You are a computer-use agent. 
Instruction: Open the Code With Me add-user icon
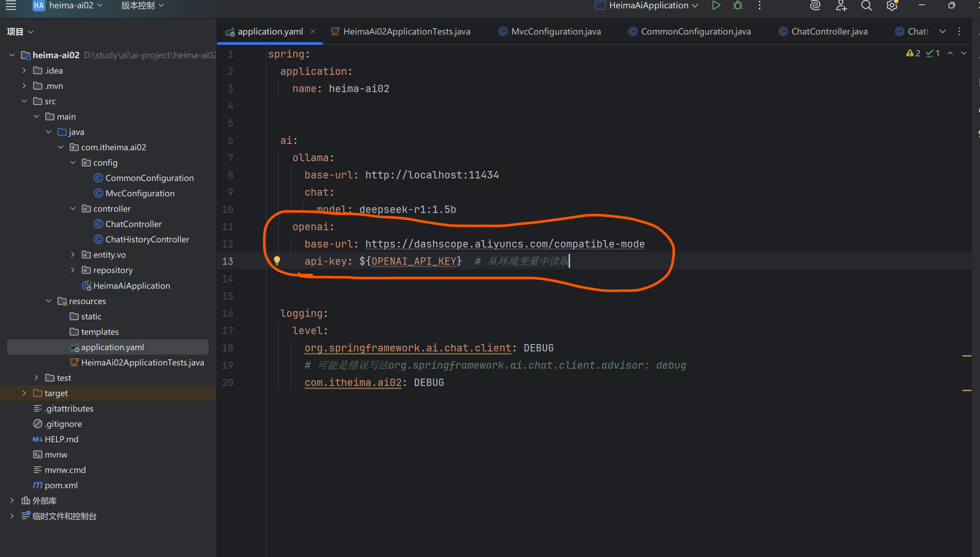click(841, 5)
